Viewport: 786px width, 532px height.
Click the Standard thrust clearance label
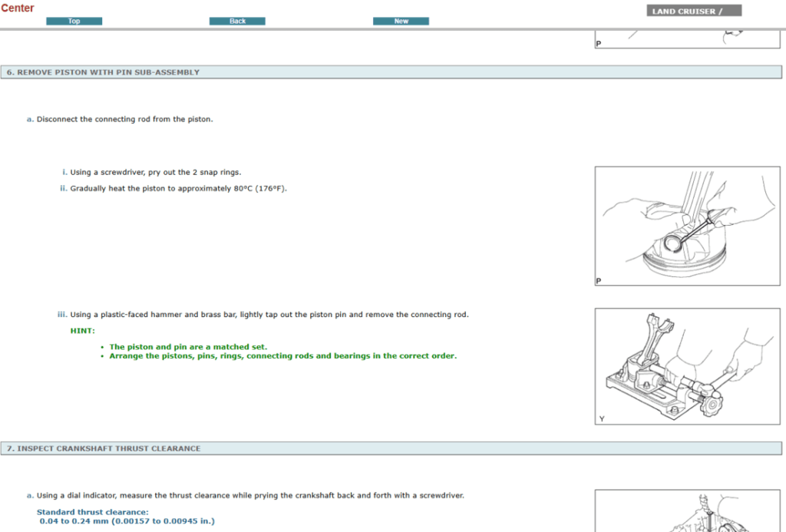pyautogui.click(x=93, y=512)
